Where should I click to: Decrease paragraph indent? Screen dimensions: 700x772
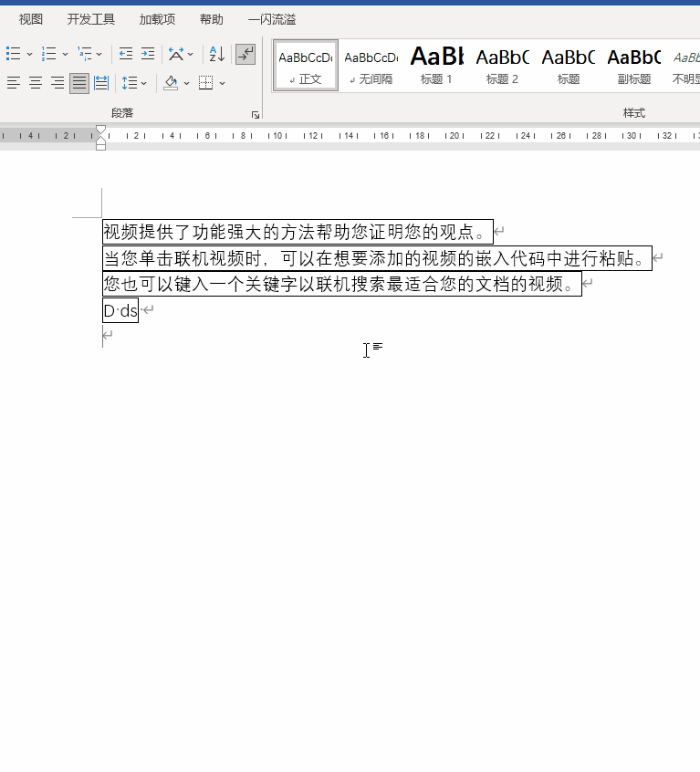coord(126,54)
